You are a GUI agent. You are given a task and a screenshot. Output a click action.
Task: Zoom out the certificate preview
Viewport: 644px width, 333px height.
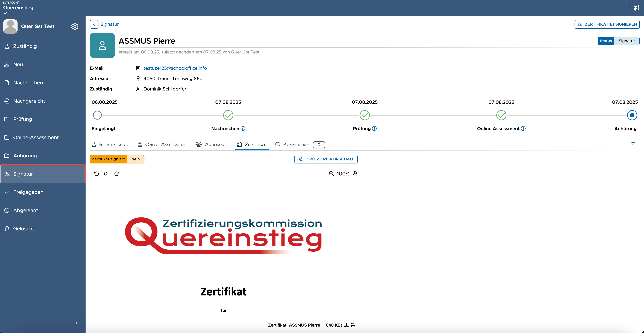(331, 174)
